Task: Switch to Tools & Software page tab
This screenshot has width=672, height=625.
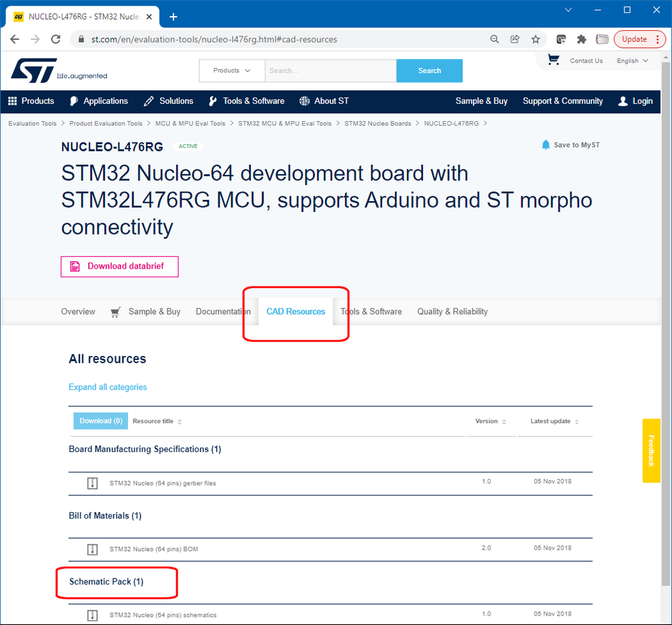Action: [x=371, y=311]
